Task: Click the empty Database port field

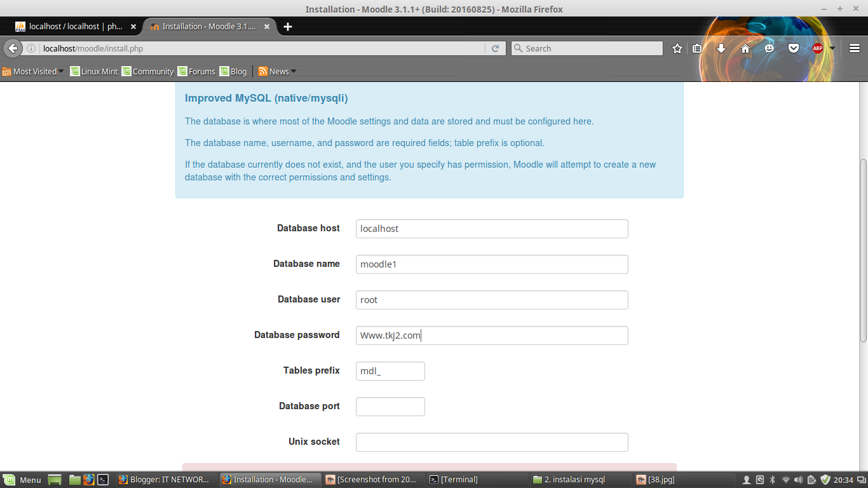Action: point(390,407)
